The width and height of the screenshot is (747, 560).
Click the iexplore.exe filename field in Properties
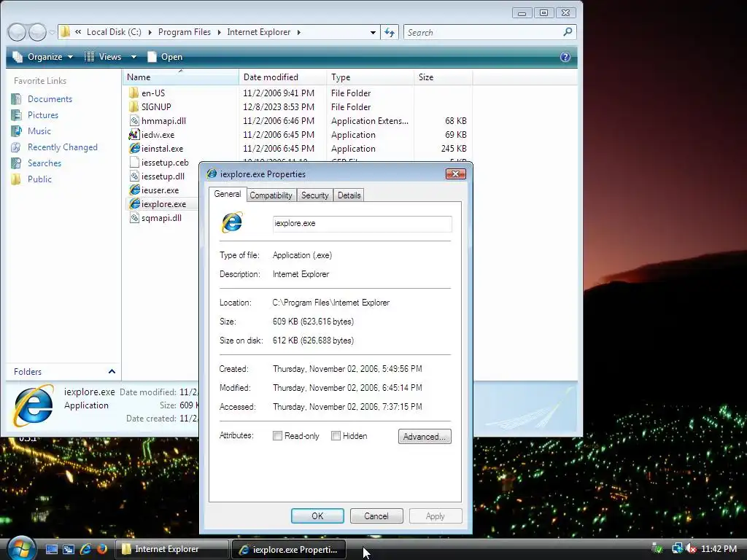pyautogui.click(x=362, y=224)
